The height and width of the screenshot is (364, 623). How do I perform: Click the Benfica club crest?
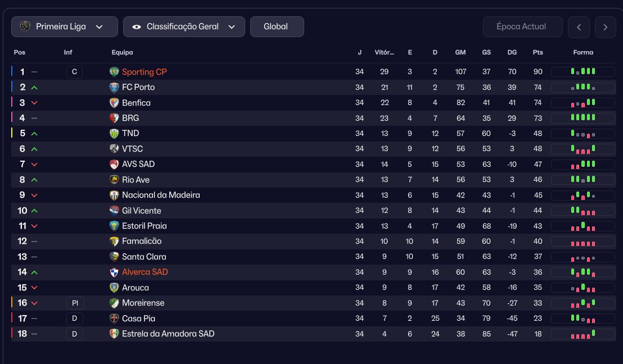(x=114, y=103)
